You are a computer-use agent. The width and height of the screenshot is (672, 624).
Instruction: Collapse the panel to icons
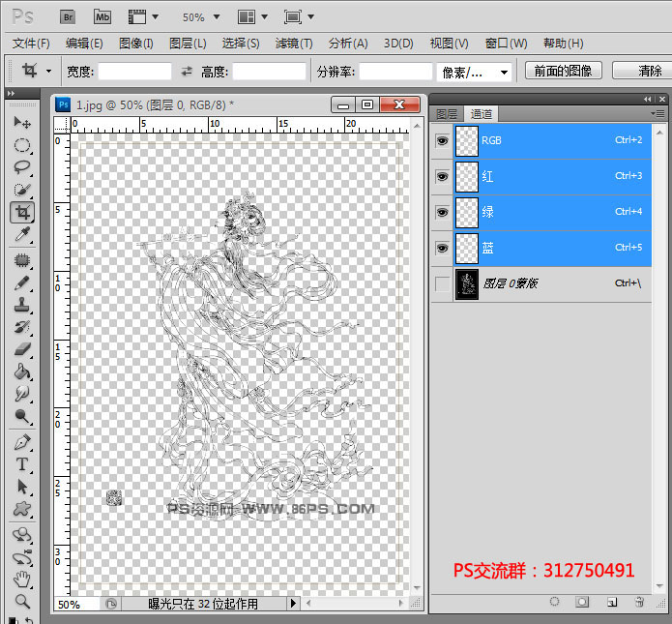pyautogui.click(x=648, y=99)
